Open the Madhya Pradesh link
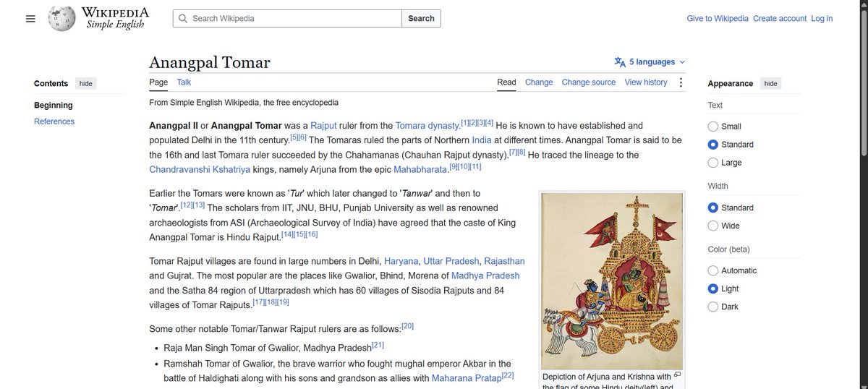The height and width of the screenshot is (389, 868). tap(485, 275)
